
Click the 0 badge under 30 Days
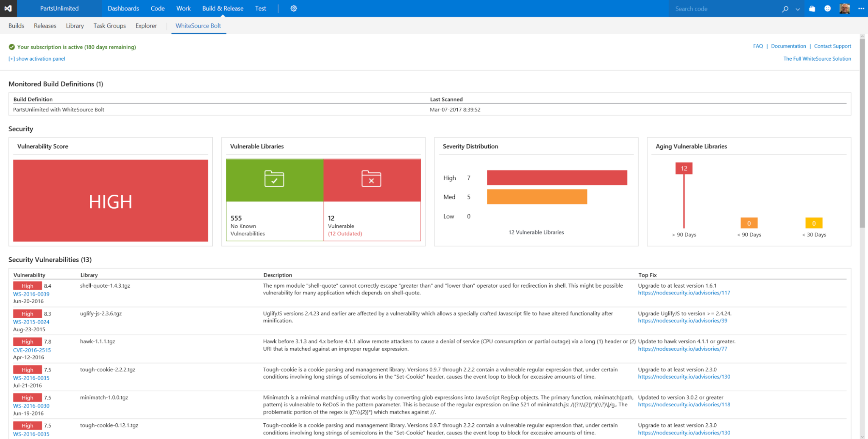pyautogui.click(x=814, y=223)
